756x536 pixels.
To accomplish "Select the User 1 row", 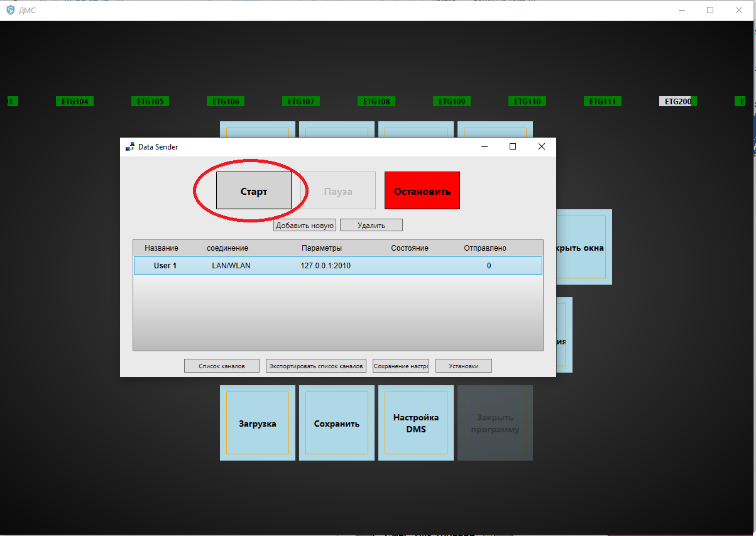I will [x=337, y=266].
